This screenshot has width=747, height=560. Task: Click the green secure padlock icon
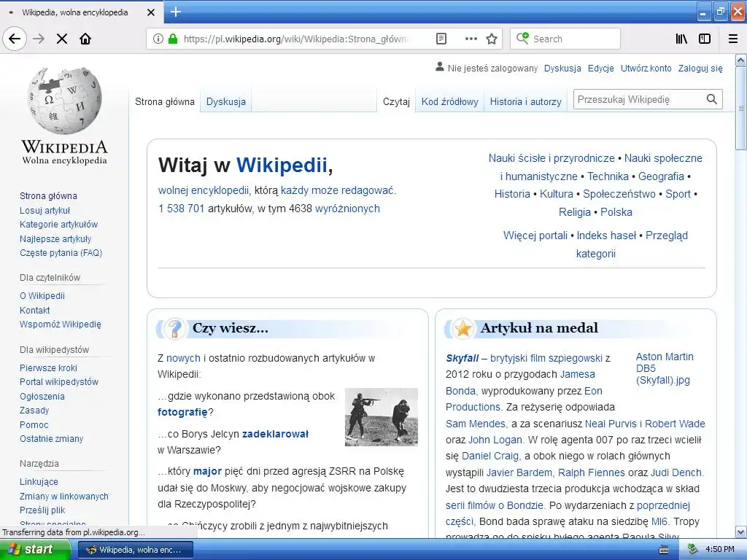(x=173, y=39)
